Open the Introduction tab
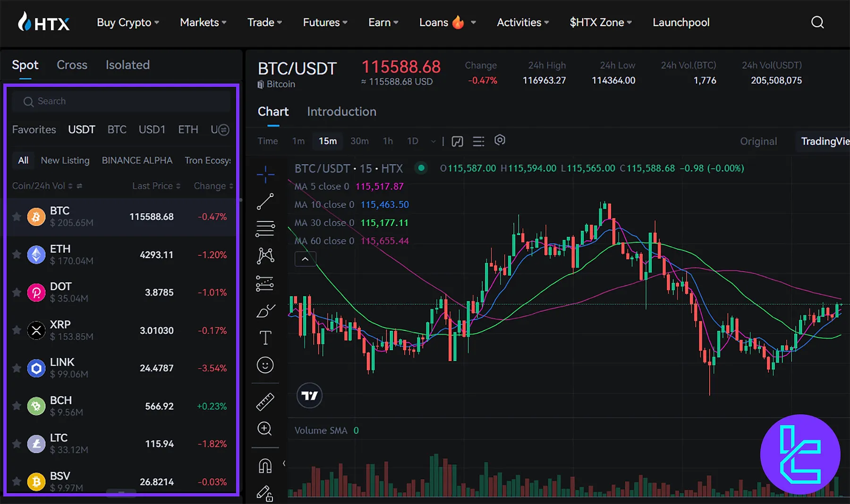 pos(341,112)
